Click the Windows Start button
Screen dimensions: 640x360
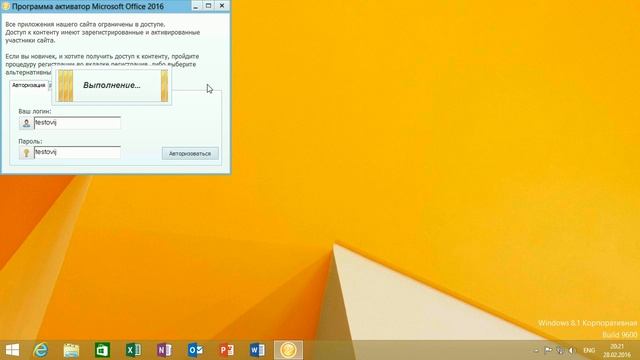(12, 350)
